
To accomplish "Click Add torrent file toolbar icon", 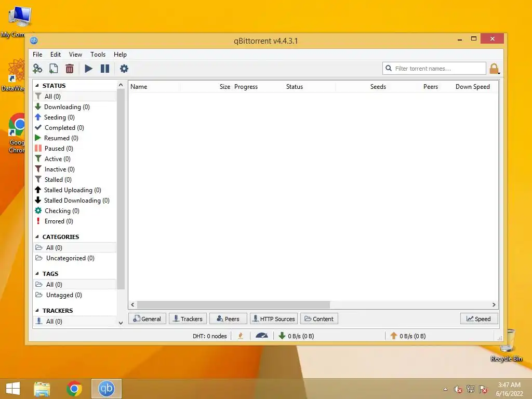I will click(54, 69).
